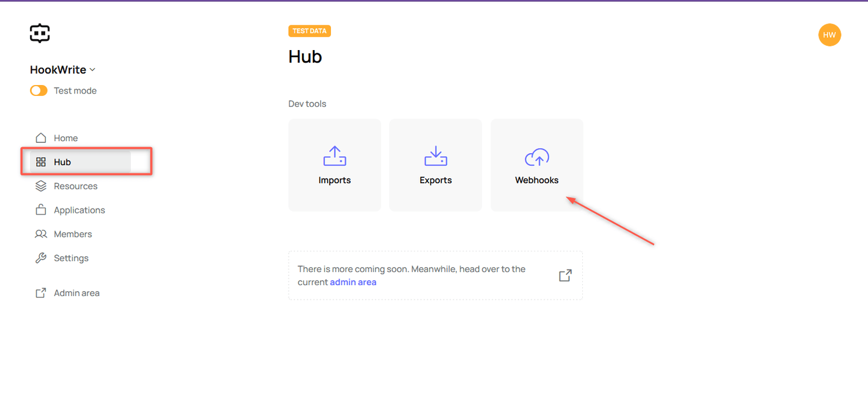Select the Home icon in the sidebar

click(x=40, y=137)
